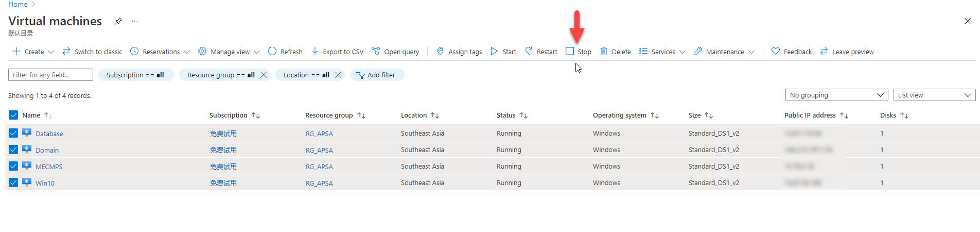Click the Assign tags icon
Image resolution: width=980 pixels, height=232 pixels.
pyautogui.click(x=440, y=51)
